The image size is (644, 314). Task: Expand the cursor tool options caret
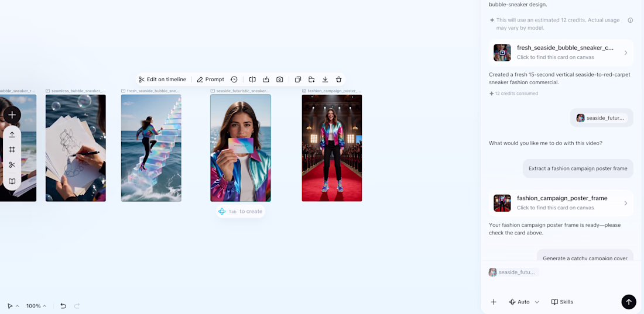(x=17, y=306)
